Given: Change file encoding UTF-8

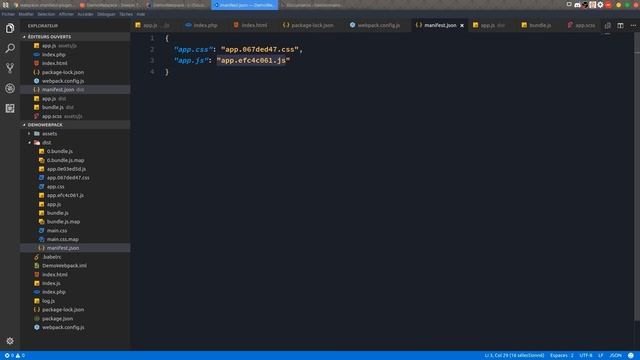Looking at the screenshot, I should point(585,356).
